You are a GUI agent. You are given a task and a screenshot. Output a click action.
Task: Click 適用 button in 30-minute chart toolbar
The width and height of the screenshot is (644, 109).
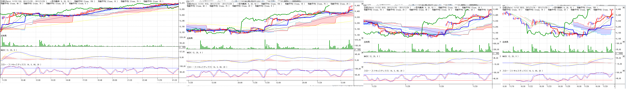tap(463, 5)
